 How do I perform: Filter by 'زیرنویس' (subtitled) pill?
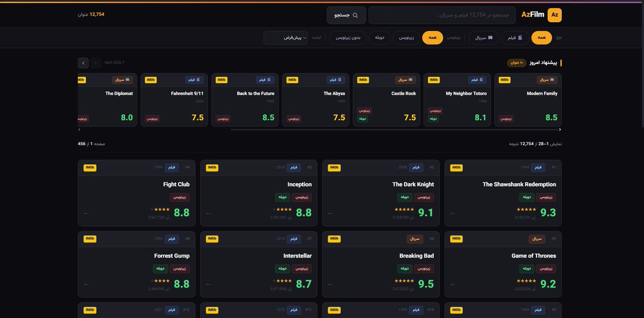click(x=406, y=38)
